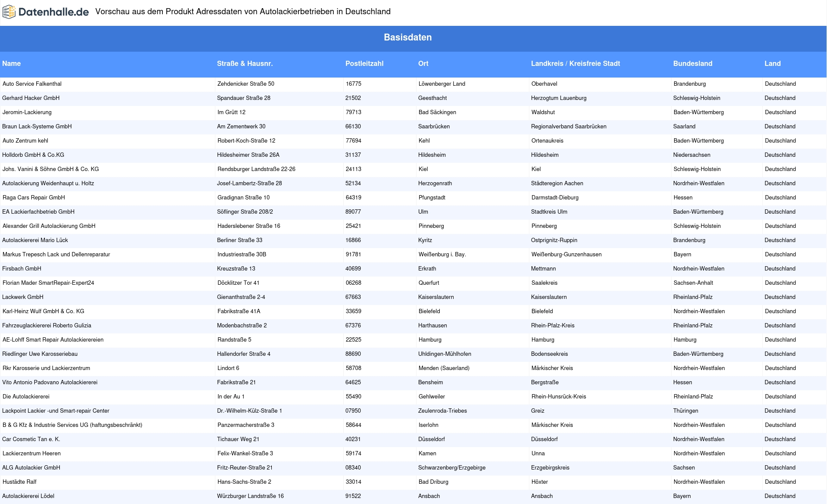Click the Name column header
827x504 pixels.
tap(12, 63)
